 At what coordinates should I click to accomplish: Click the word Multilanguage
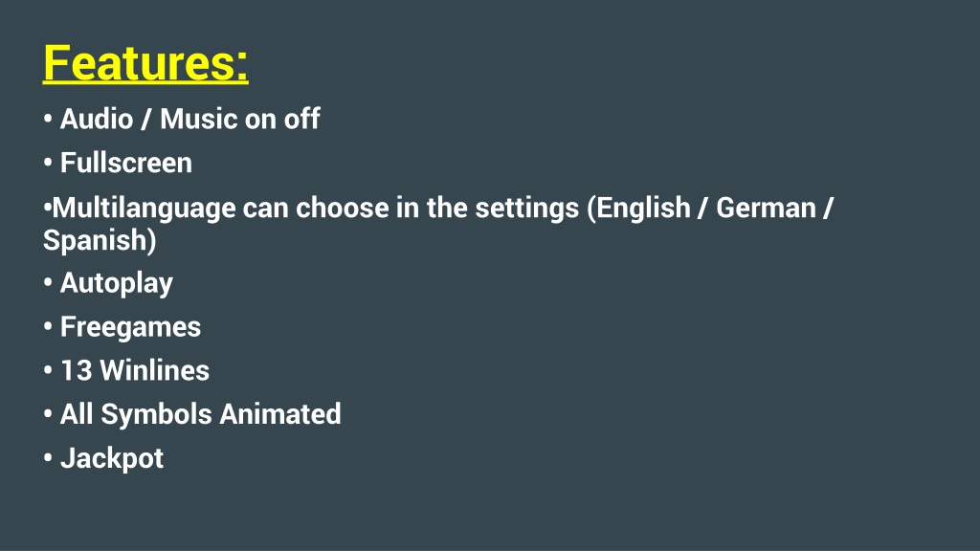pos(144,209)
